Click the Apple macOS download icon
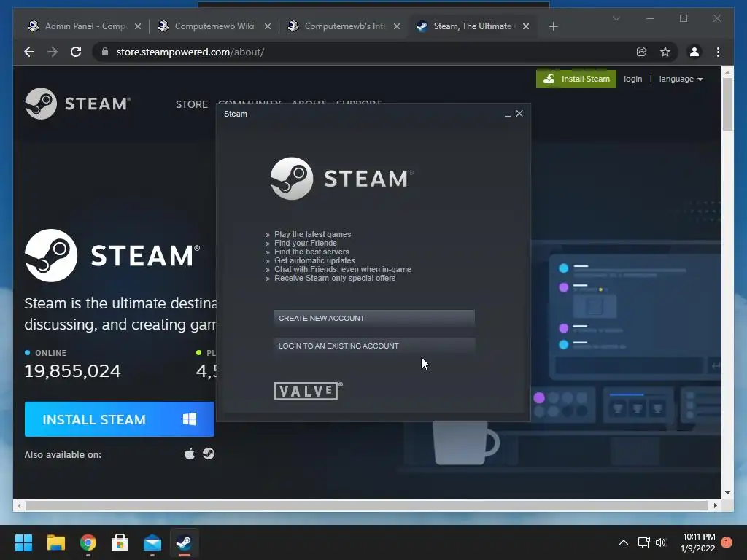 pos(190,454)
